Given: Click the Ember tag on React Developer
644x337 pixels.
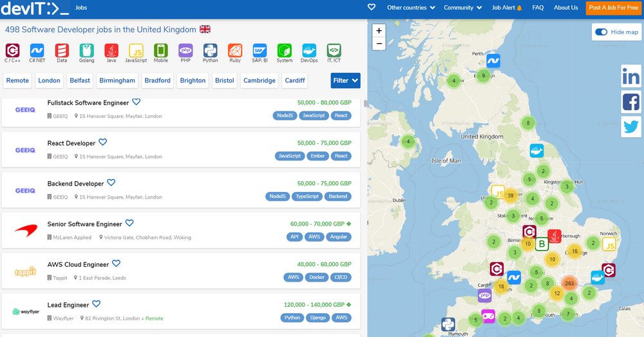Looking at the screenshot, I should click(x=318, y=156).
